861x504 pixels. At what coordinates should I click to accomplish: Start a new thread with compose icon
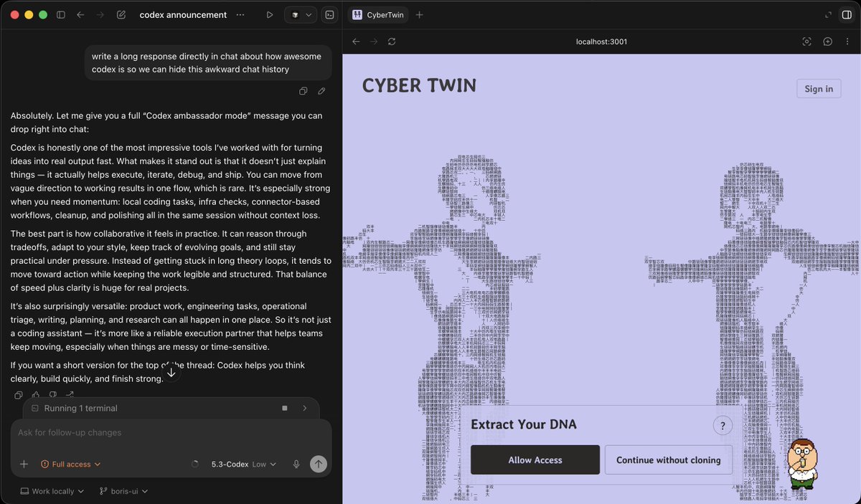(121, 14)
